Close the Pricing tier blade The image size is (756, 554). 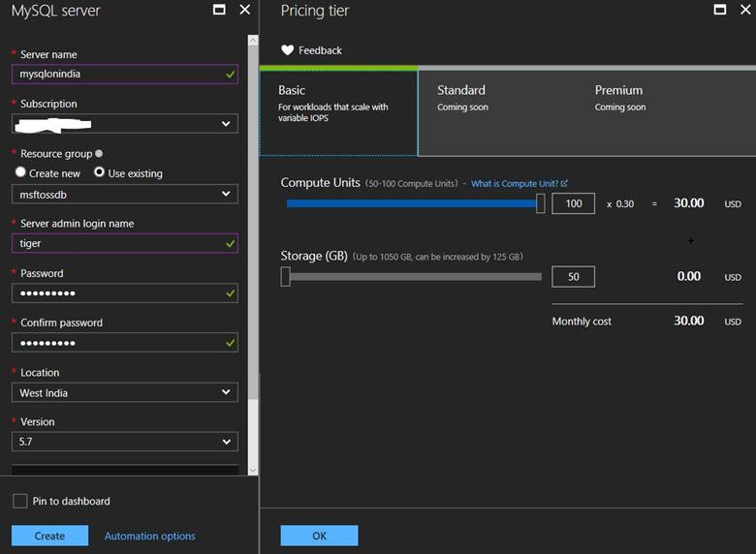pos(745,10)
